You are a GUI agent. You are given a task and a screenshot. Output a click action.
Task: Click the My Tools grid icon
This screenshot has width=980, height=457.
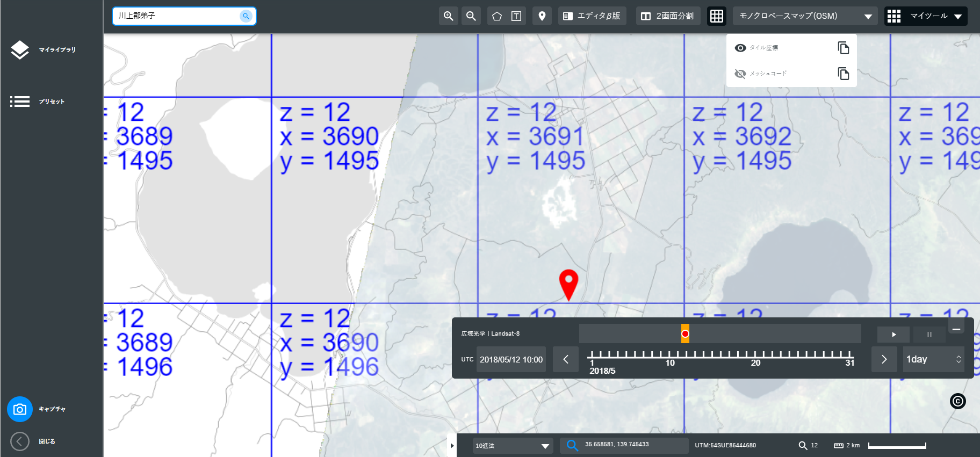point(894,16)
